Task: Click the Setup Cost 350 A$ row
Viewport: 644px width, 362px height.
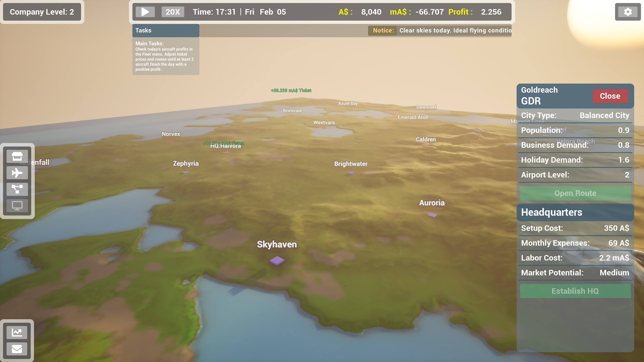Action: [575, 228]
